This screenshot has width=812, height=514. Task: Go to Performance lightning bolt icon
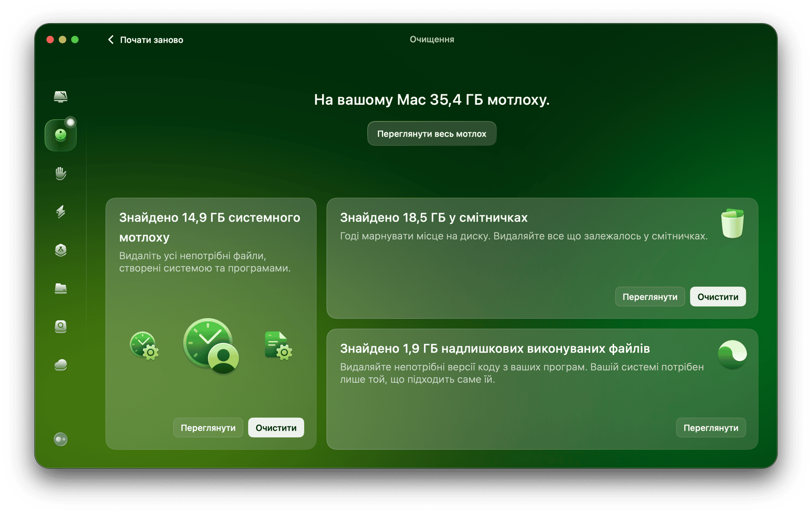(61, 212)
